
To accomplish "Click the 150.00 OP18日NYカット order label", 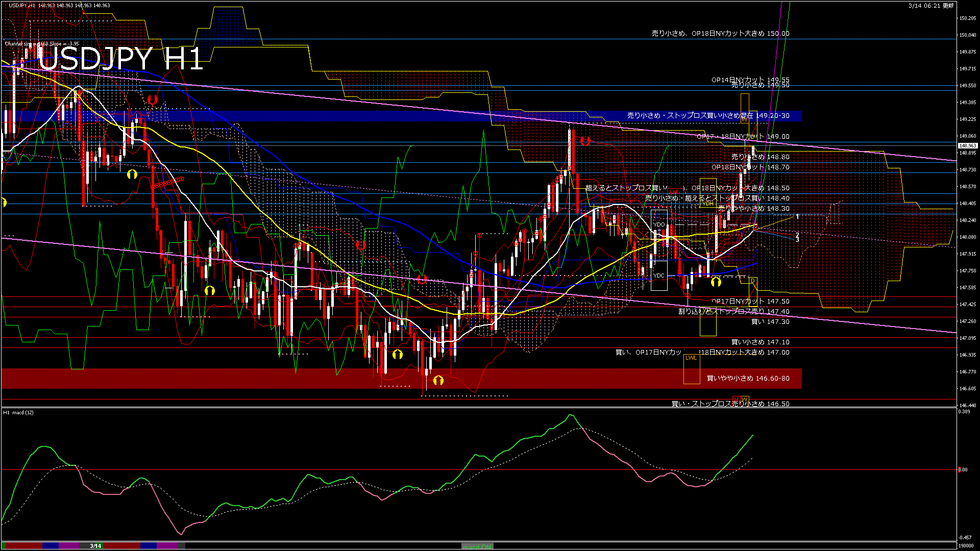I will (720, 34).
